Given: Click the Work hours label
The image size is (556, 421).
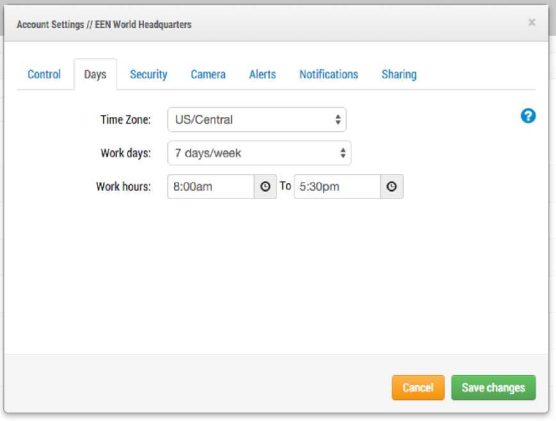Looking at the screenshot, I should [123, 187].
